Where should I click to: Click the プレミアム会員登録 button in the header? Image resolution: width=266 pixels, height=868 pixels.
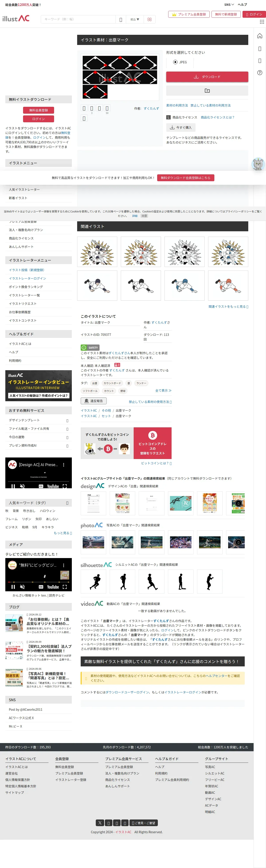pos(189,14)
